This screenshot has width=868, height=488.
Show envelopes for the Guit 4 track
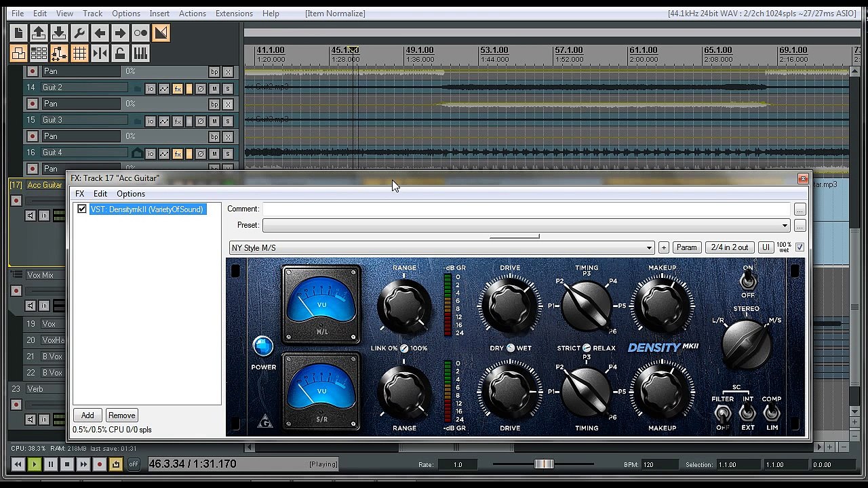(x=164, y=154)
